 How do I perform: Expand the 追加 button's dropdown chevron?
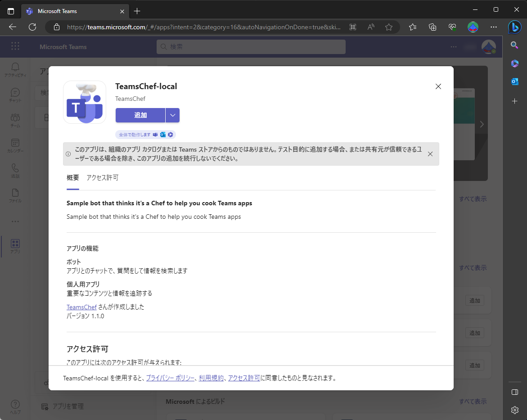click(172, 115)
